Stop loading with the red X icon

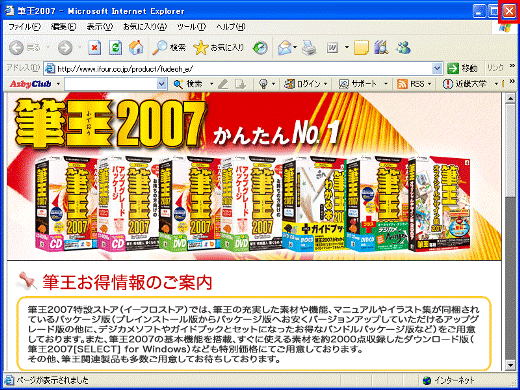(95, 48)
